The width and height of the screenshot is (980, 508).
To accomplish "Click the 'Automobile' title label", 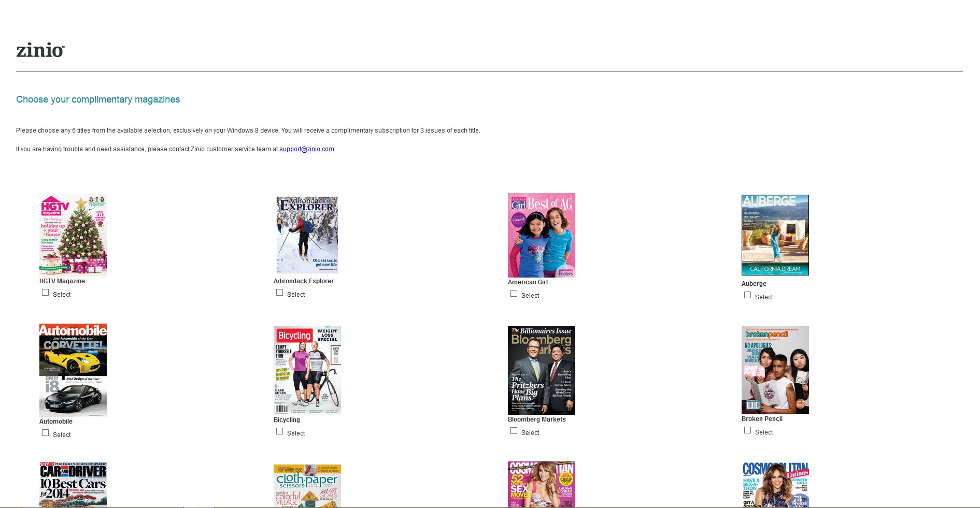I will point(56,422).
